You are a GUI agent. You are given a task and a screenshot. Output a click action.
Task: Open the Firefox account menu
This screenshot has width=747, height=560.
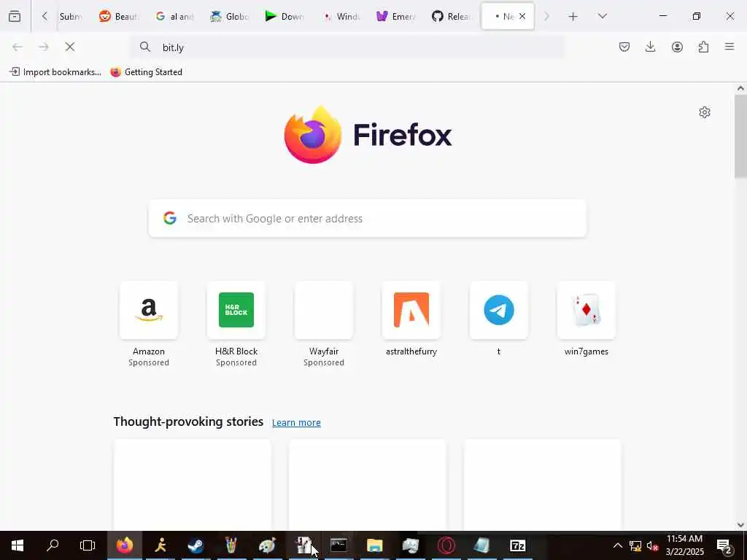pyautogui.click(x=677, y=47)
